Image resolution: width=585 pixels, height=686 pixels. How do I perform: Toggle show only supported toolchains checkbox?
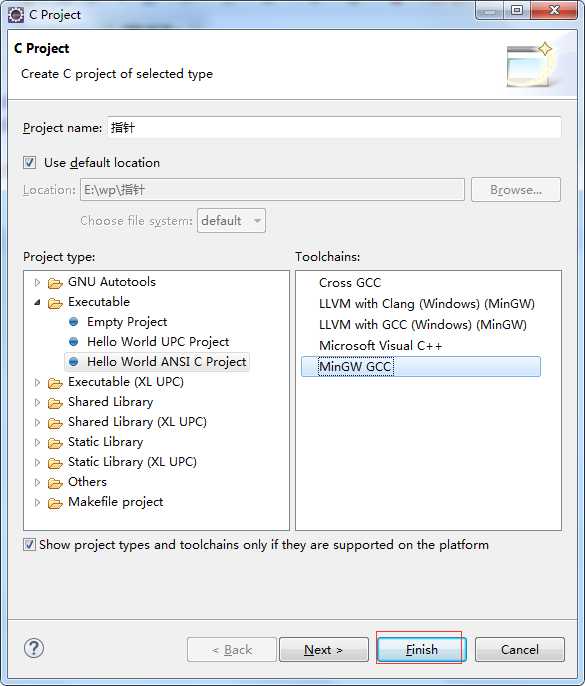[29, 545]
